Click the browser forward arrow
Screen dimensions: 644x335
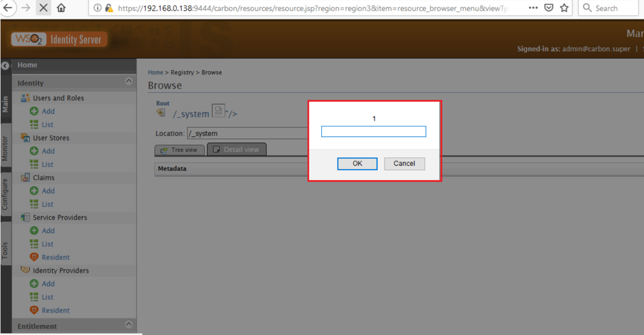(26, 8)
